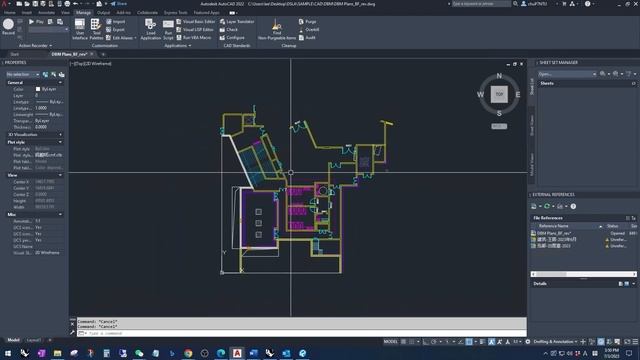
Task: Click the Attach file icon in External References
Action: 533,207
